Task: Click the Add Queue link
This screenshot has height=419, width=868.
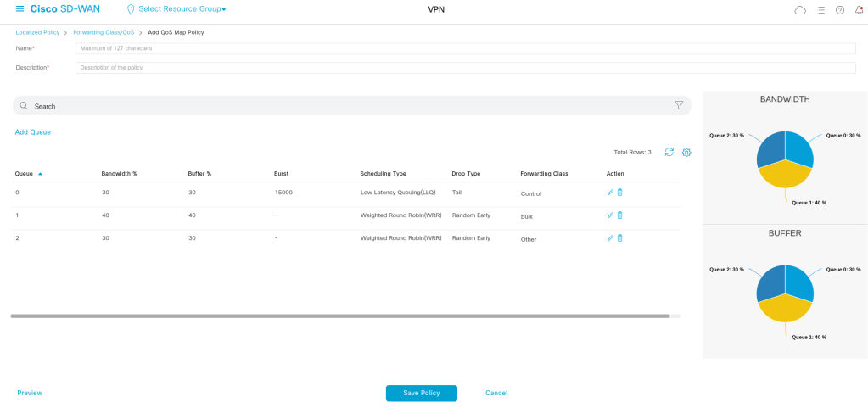Action: coord(33,132)
